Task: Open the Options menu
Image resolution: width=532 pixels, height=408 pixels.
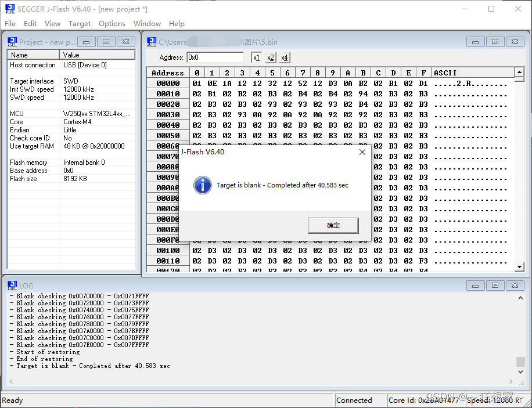Action: 112,23
